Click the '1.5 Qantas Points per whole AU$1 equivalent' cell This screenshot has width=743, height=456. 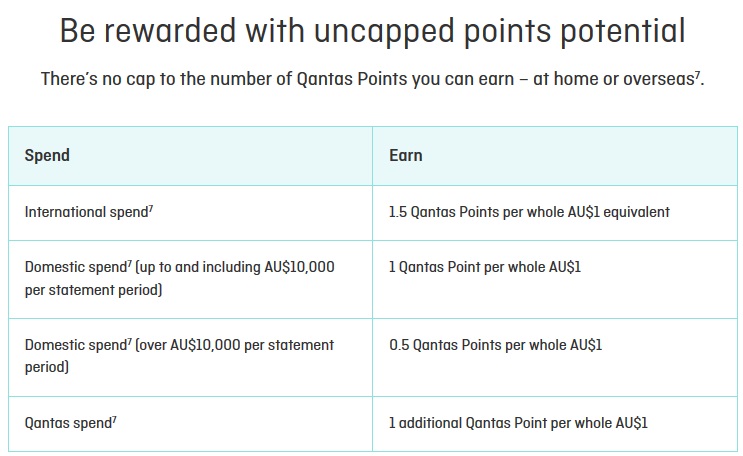click(x=529, y=212)
